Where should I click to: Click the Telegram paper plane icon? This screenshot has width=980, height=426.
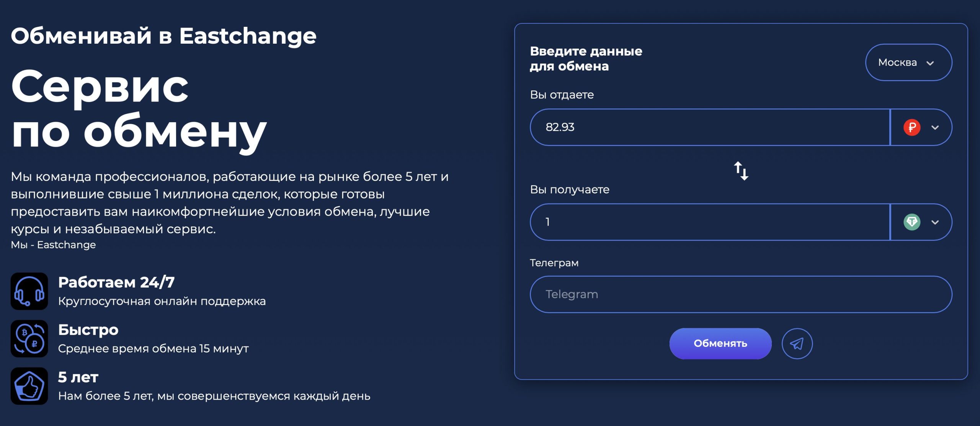tap(797, 344)
